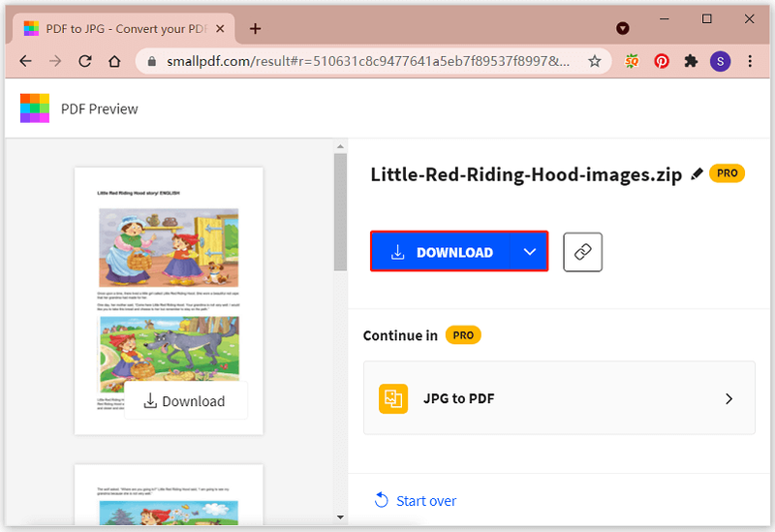Click the Download overlay on first page preview
The width and height of the screenshot is (775, 532).
coord(185,401)
